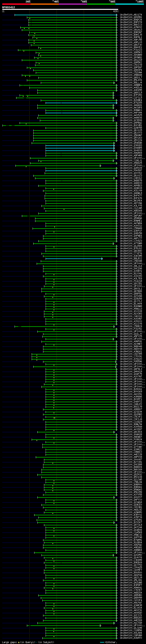Select hit label UniRef100_B8LLJ4
146x644 pixels.
pos(131,82)
